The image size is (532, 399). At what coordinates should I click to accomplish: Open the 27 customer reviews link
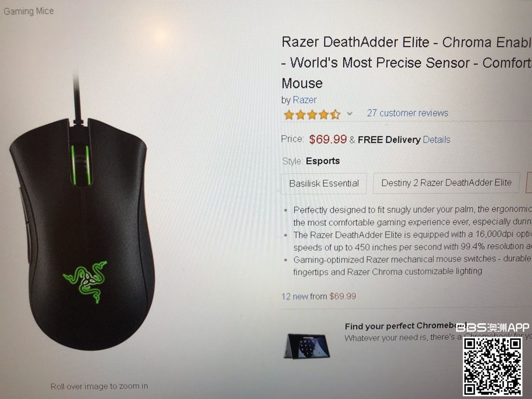(408, 113)
